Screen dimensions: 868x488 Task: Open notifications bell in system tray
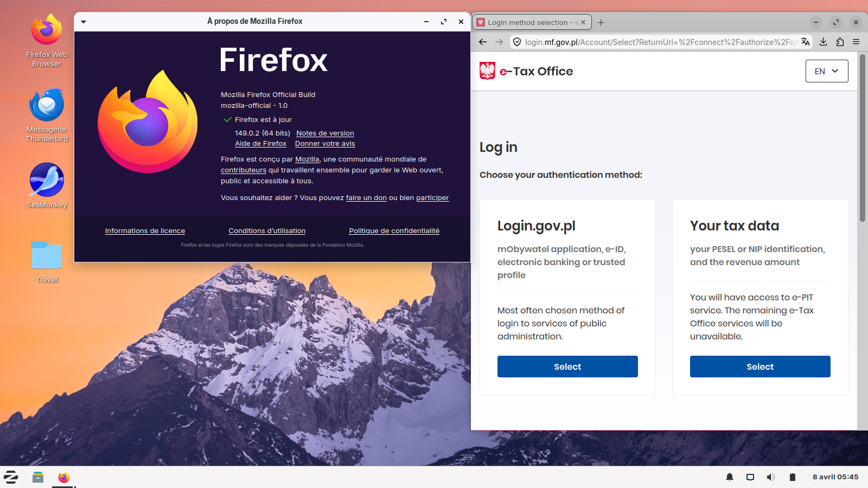[730, 477]
